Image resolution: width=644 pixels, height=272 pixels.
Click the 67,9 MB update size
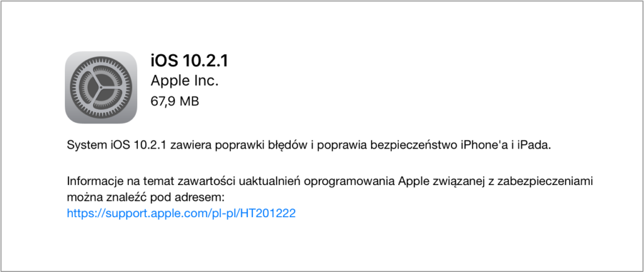pyautogui.click(x=175, y=101)
